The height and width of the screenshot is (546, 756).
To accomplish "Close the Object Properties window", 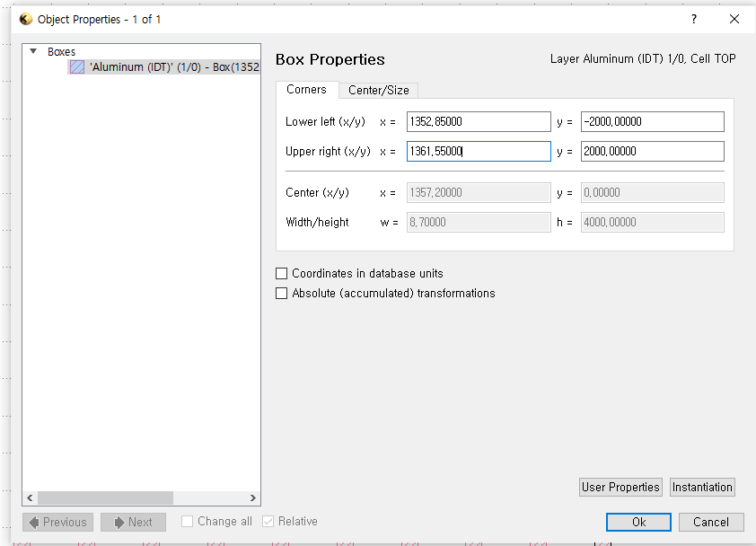I will pos(734,19).
